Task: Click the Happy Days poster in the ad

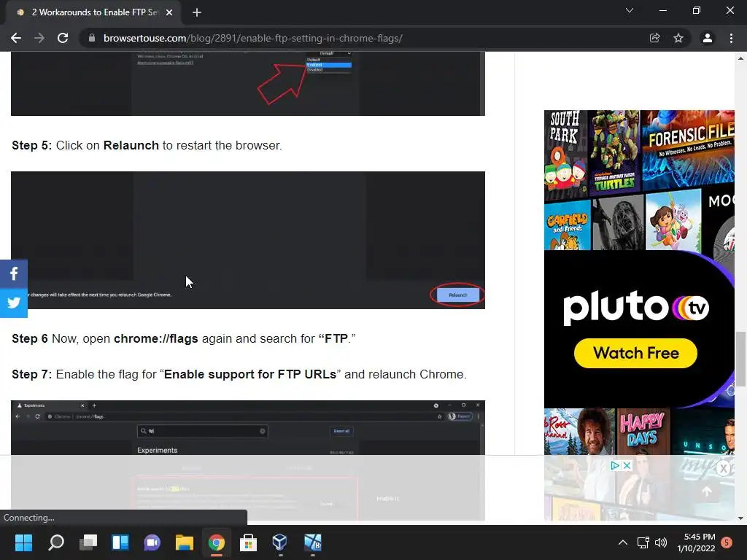Action: coord(642,430)
